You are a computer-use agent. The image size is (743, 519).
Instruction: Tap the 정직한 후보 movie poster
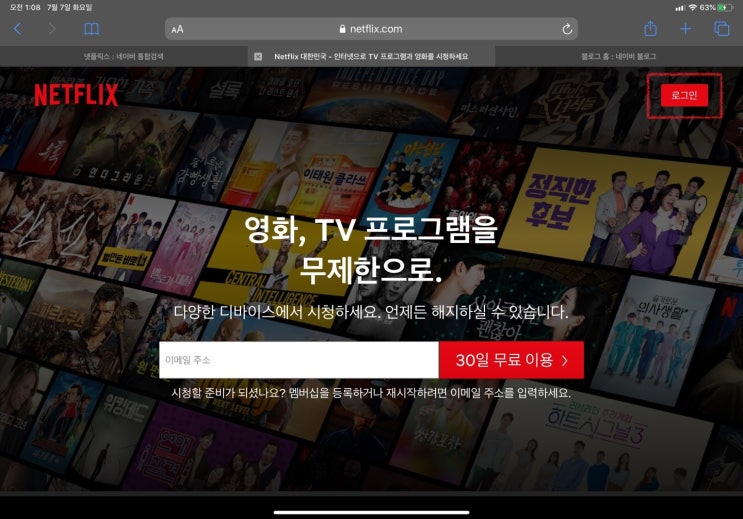616,211
